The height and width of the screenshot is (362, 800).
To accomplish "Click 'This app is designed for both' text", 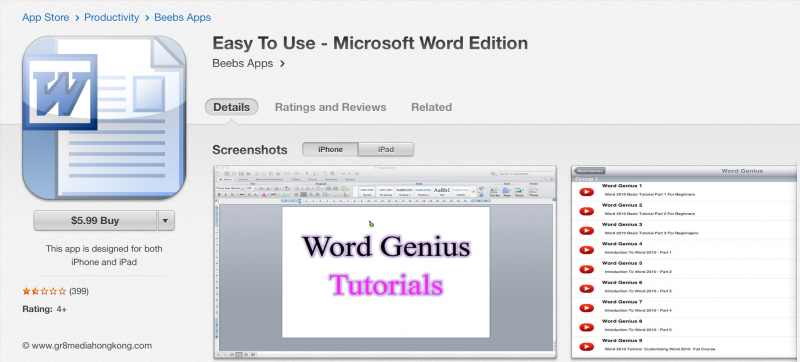I will pyautogui.click(x=104, y=249).
